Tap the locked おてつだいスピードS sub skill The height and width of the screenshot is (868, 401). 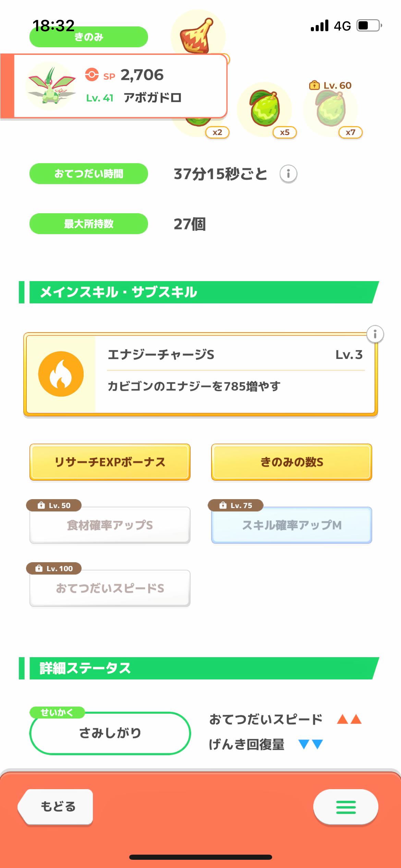point(110,588)
